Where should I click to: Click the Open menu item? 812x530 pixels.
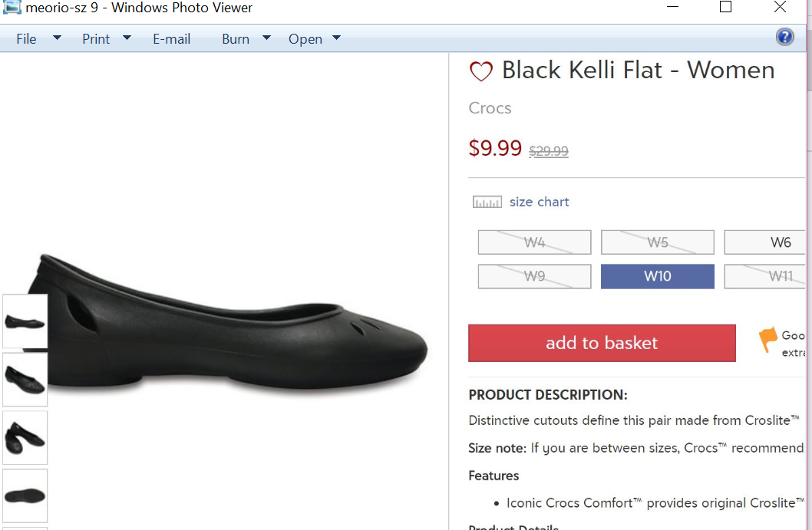click(x=305, y=39)
